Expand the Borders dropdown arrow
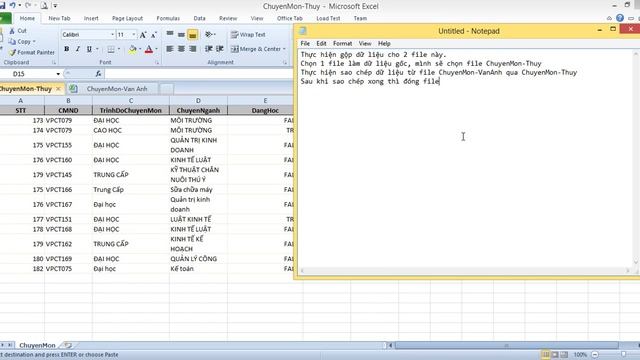Image resolution: width=640 pixels, height=360 pixels. [119, 49]
